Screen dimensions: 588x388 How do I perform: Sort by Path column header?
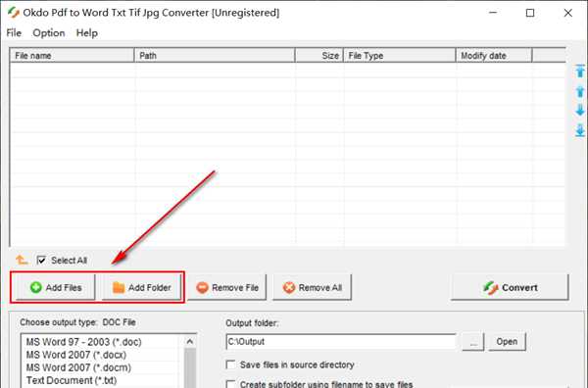tap(215, 56)
